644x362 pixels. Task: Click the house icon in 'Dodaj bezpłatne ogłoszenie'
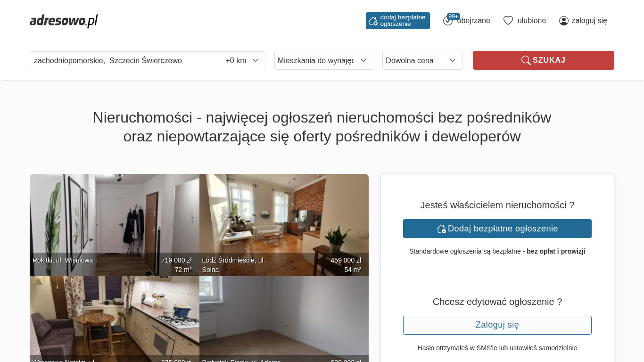click(x=441, y=229)
